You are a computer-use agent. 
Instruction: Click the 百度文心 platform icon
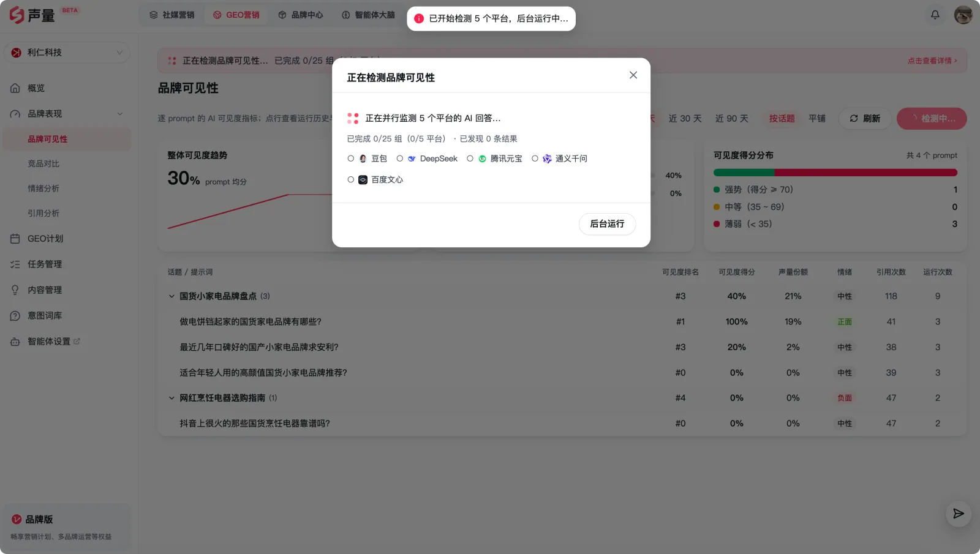pos(363,180)
